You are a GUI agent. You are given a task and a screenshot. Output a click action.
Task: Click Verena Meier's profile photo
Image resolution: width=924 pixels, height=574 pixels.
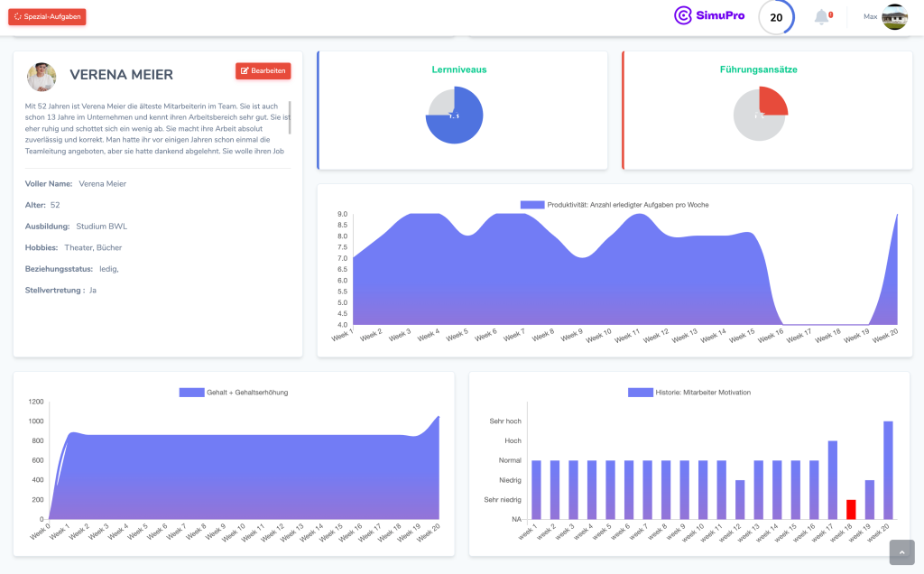42,77
